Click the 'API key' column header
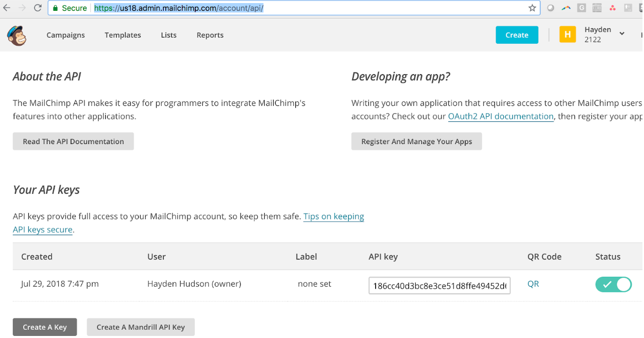This screenshot has width=644, height=338. 383,256
